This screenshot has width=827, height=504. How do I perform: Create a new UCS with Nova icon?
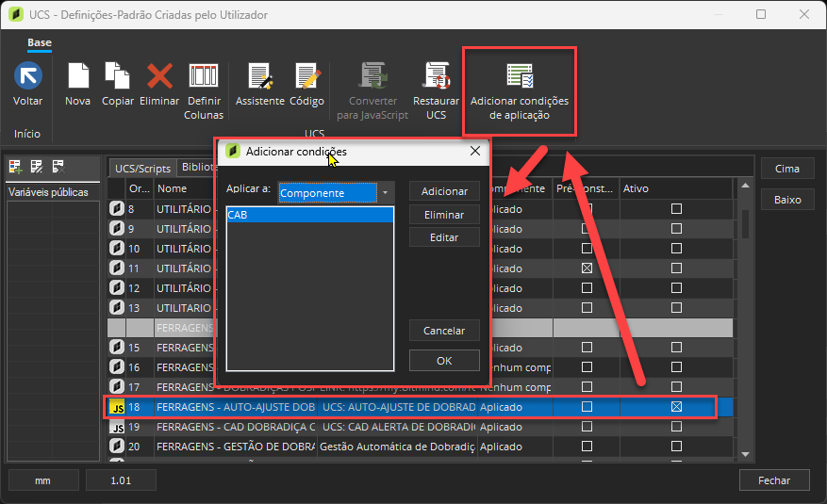(77, 76)
